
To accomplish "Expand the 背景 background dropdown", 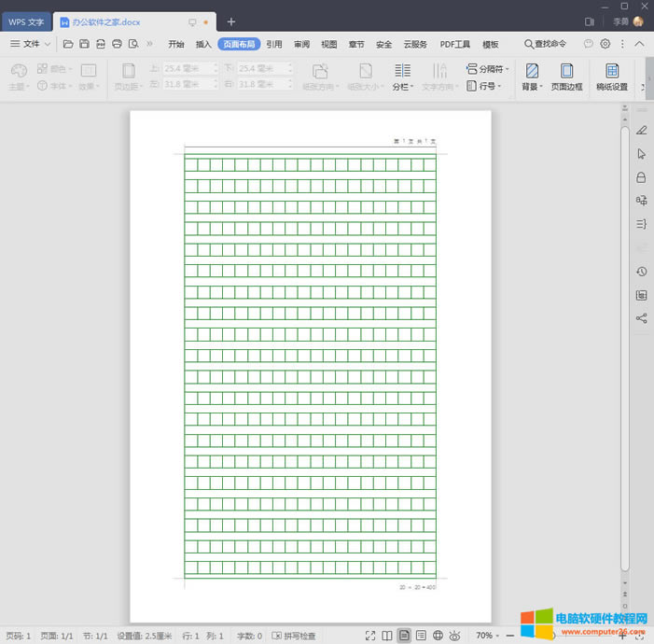I will coord(532,76).
